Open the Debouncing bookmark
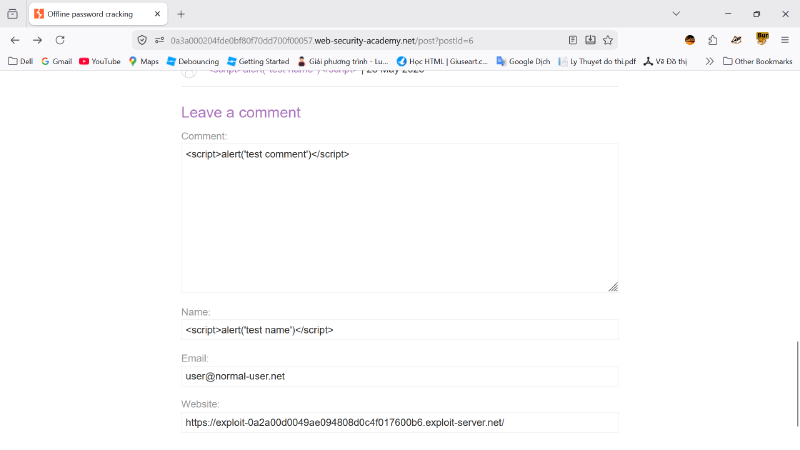Image resolution: width=800 pixels, height=450 pixels. tap(193, 61)
